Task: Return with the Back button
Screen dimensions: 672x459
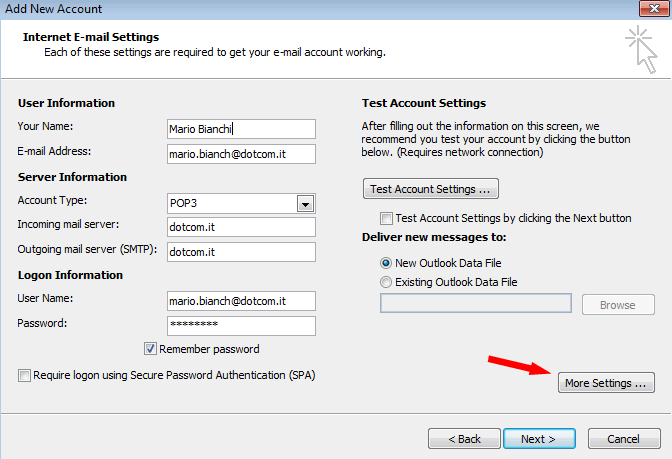Action: point(464,439)
